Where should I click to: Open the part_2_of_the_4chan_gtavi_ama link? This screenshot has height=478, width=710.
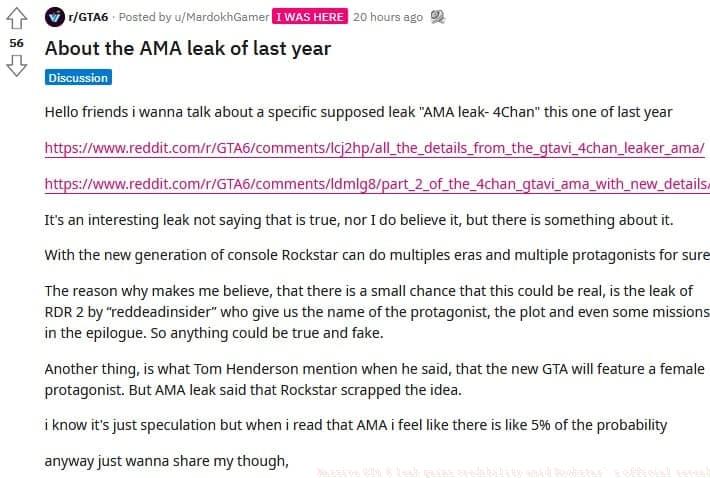tap(377, 184)
